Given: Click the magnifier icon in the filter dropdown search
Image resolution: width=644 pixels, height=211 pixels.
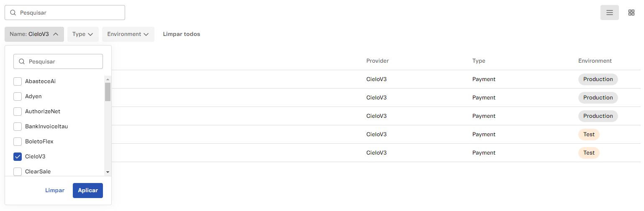Looking at the screenshot, I should click(22, 61).
